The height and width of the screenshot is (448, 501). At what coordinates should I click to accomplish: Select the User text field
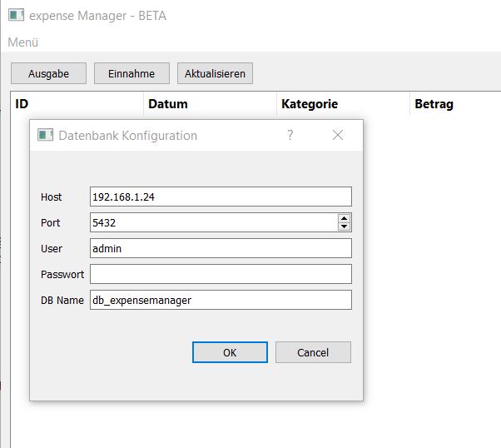pyautogui.click(x=221, y=248)
